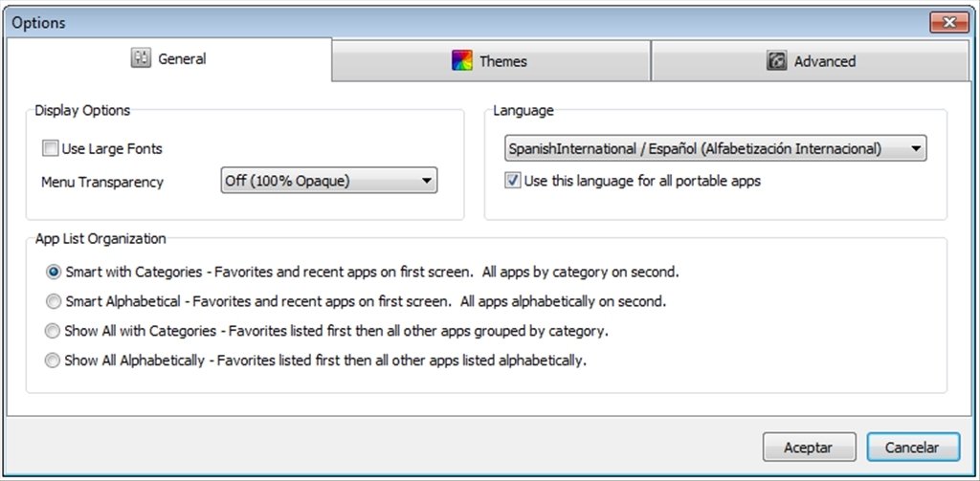Click the General tab sliders icon
980x481 pixels.
pyautogui.click(x=141, y=58)
